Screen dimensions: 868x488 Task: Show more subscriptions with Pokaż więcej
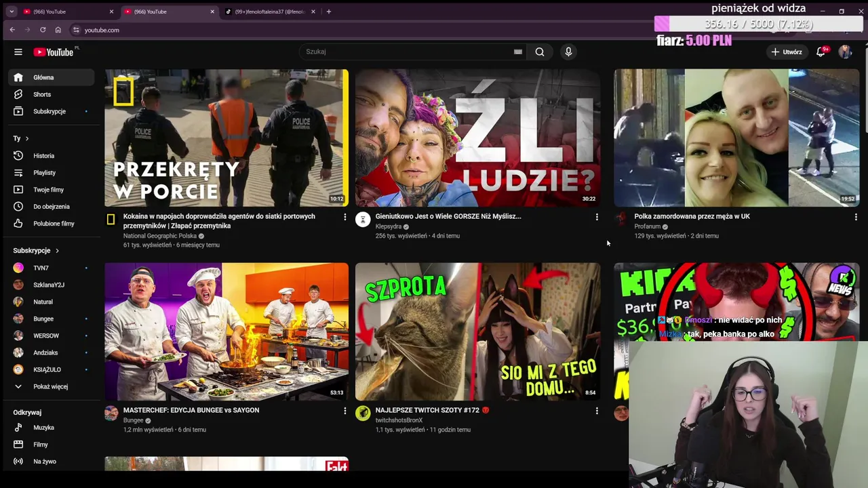tap(52, 386)
